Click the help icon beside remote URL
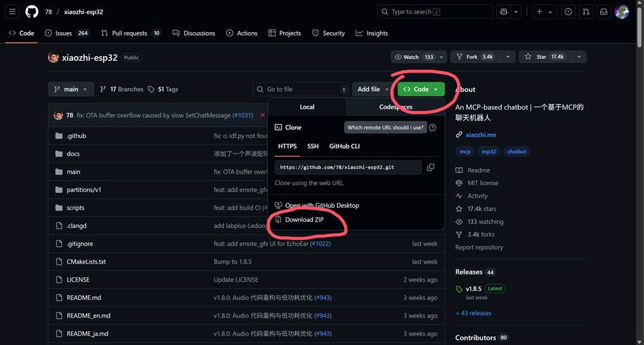This screenshot has width=644, height=345. 432,127
